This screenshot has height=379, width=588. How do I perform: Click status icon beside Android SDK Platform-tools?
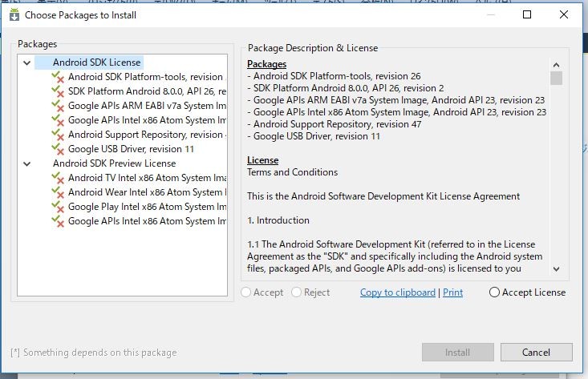(x=58, y=77)
